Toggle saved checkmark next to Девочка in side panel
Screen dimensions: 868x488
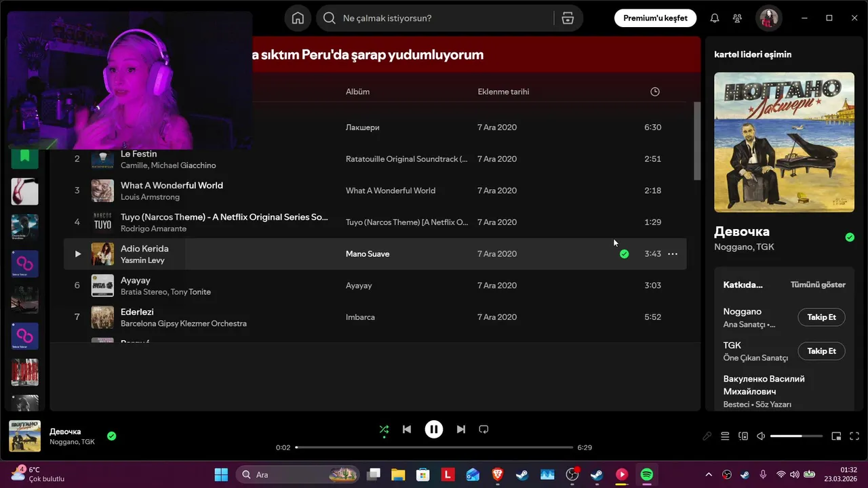(x=850, y=237)
